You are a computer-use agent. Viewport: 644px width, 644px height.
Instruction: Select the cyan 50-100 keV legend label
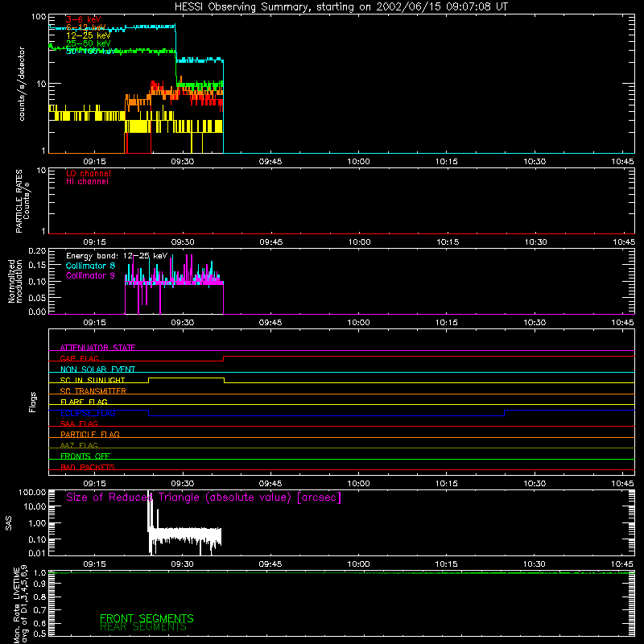click(x=91, y=52)
